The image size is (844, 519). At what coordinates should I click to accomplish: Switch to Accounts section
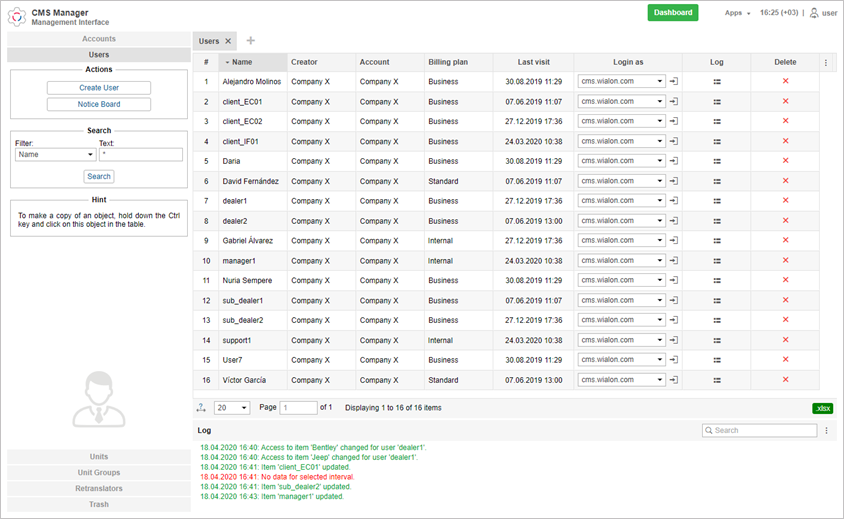click(99, 39)
